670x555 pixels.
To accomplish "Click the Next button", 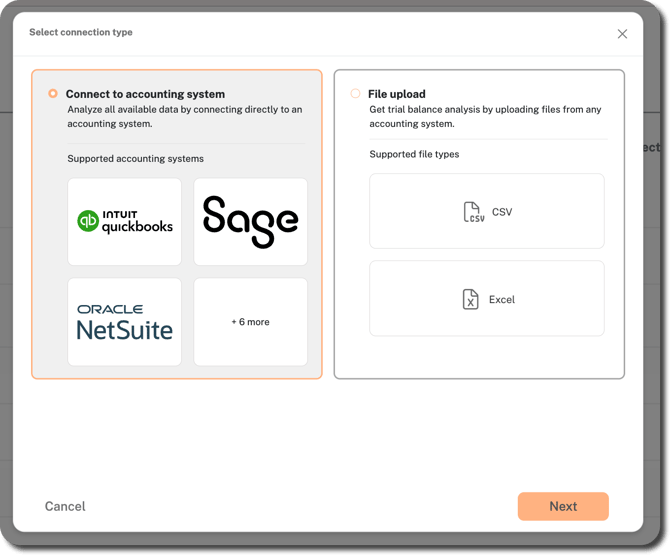I will pos(563,506).
